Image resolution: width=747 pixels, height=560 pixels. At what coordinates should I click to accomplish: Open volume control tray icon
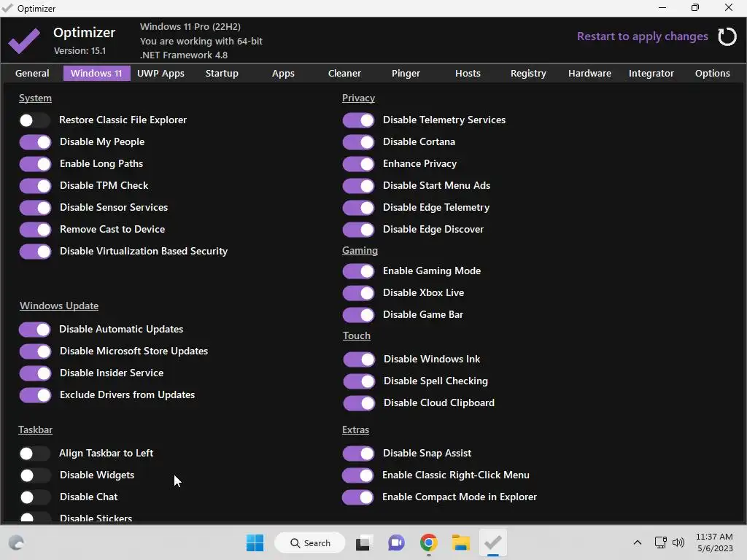point(678,542)
